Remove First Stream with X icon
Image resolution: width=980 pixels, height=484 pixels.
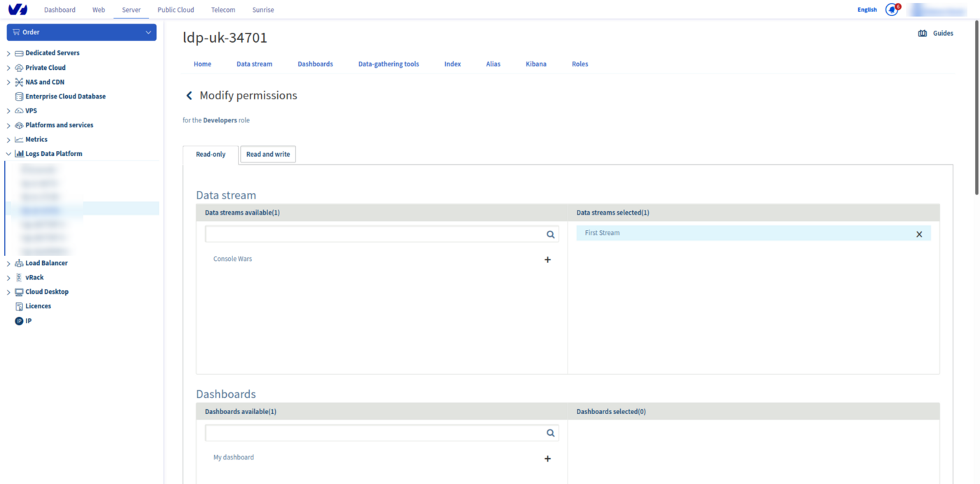point(919,234)
